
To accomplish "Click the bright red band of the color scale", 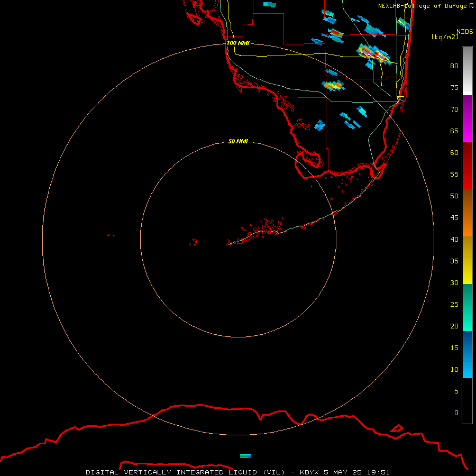I will click(x=467, y=166).
